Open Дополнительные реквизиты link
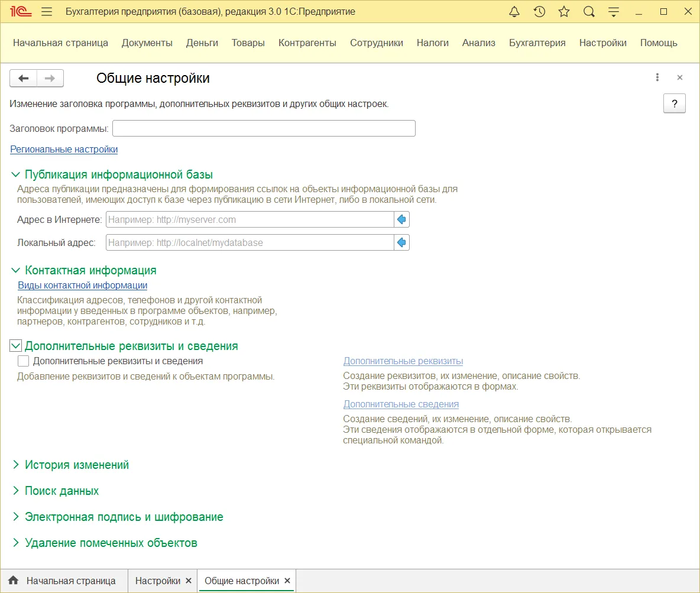 tap(403, 361)
